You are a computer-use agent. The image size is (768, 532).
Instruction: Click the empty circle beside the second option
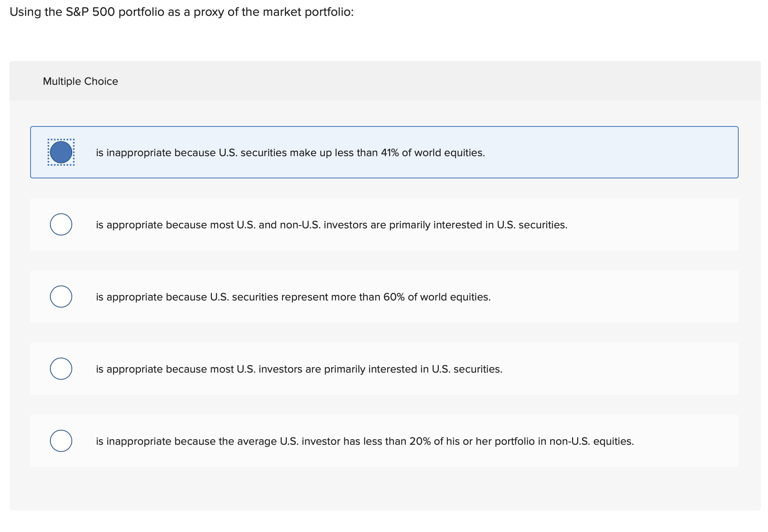point(61,224)
